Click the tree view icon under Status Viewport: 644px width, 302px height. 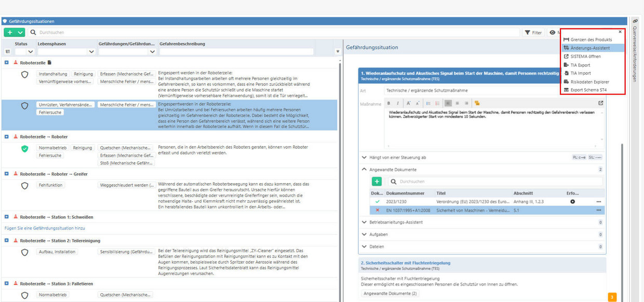pyautogui.click(x=7, y=52)
